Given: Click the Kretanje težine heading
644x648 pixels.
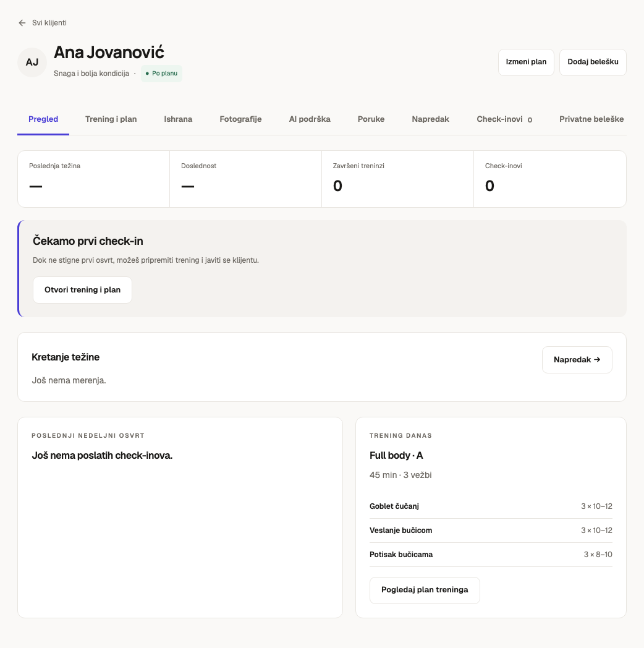Looking at the screenshot, I should (66, 357).
